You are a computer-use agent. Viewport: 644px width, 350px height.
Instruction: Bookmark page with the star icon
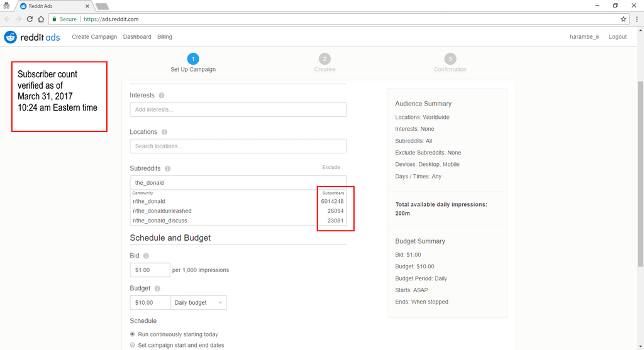click(623, 19)
